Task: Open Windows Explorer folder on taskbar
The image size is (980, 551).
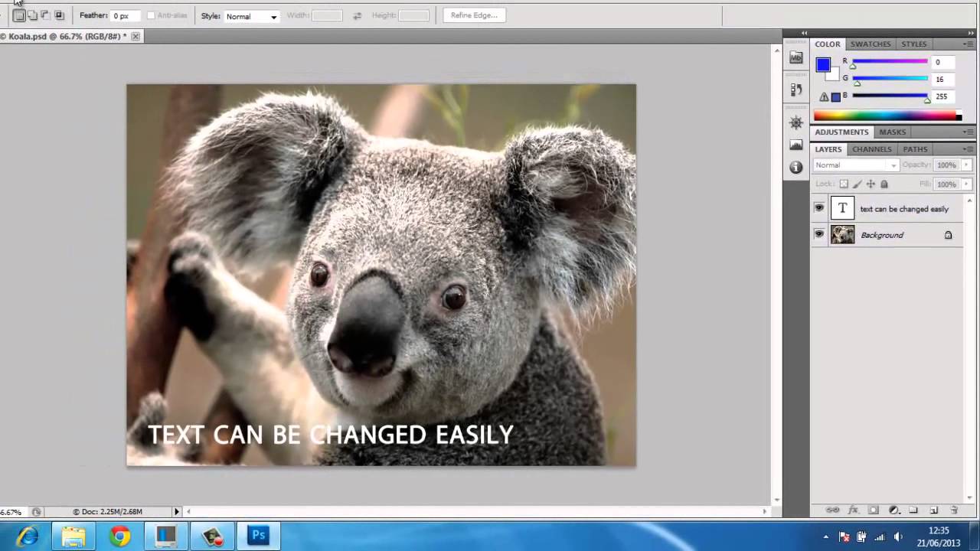Action: point(73,536)
